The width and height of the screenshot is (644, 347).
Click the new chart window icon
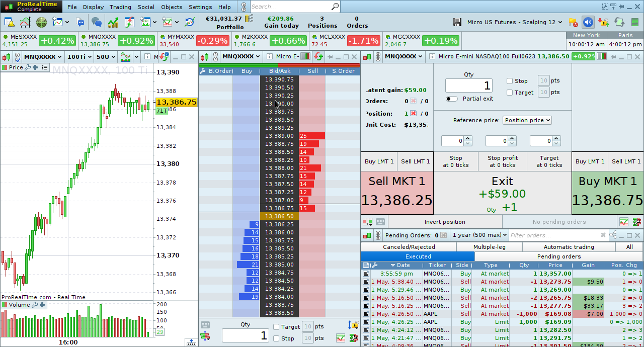pos(57,22)
